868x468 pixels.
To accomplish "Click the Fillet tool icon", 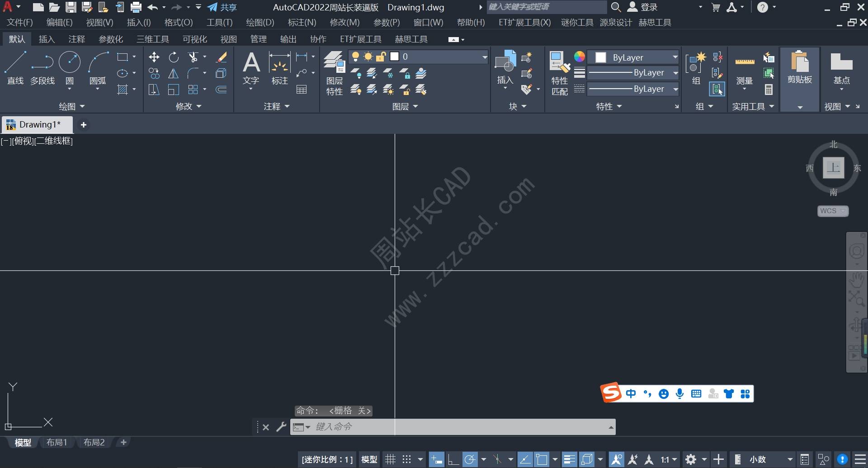I will pos(193,73).
